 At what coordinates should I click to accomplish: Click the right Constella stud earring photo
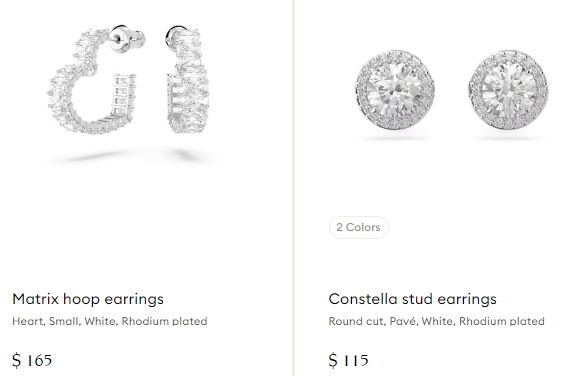509,90
